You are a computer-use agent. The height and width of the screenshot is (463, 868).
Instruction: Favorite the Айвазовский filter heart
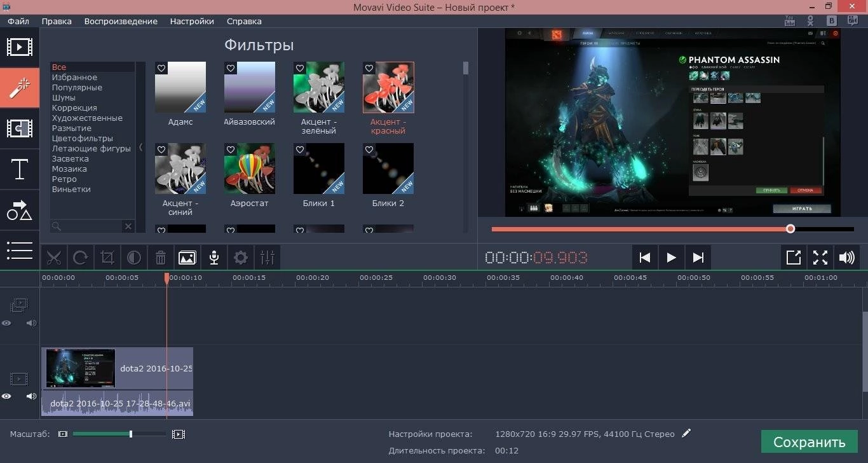tap(231, 68)
